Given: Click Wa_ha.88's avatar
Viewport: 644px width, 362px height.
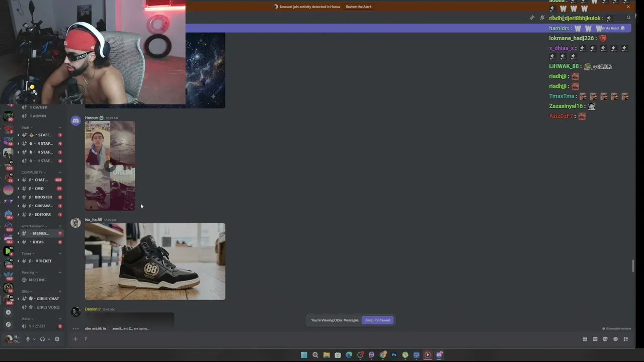Looking at the screenshot, I should (x=75, y=223).
